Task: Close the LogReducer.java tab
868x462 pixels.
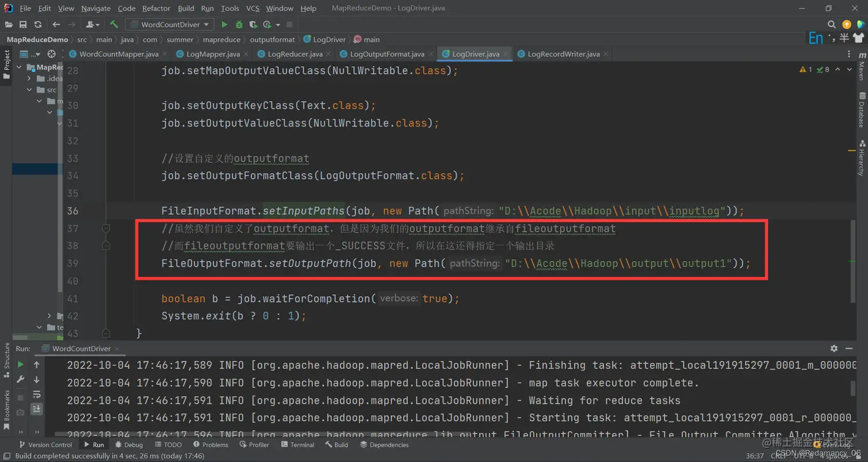Action: 329,54
